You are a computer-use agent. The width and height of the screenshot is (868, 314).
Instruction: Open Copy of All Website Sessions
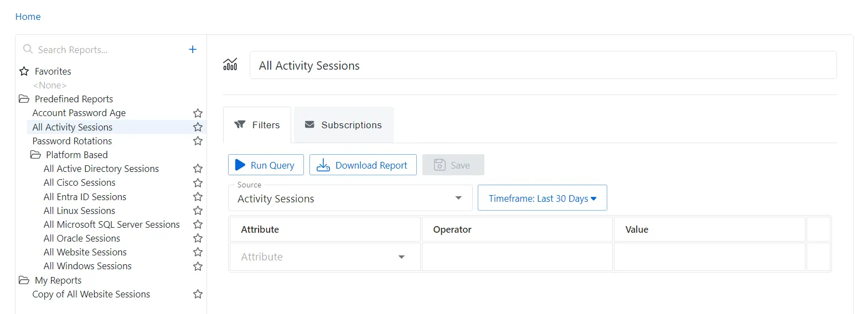[91, 294]
